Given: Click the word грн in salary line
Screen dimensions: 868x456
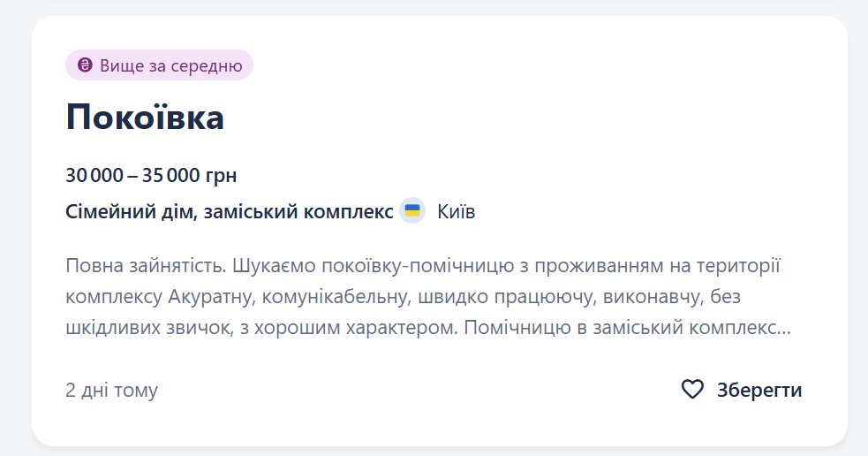Looking at the screenshot, I should click(x=221, y=175).
